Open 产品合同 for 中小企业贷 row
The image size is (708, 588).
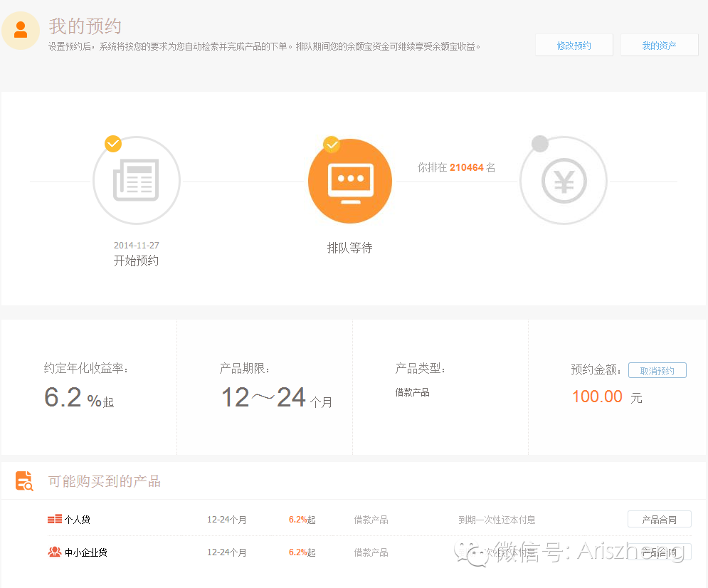pyautogui.click(x=659, y=552)
